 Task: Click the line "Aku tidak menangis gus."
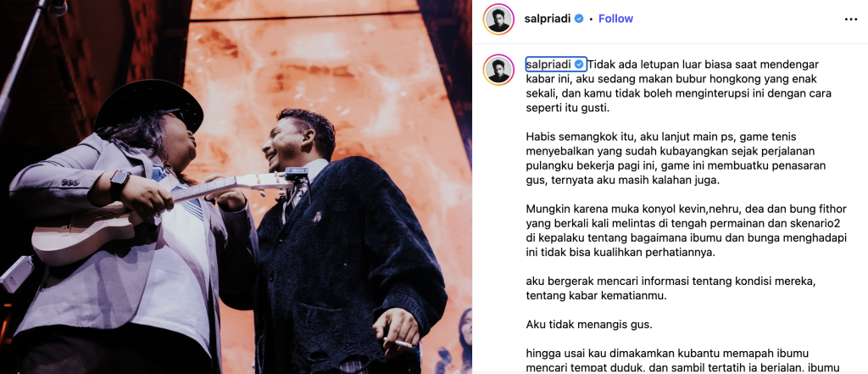(x=589, y=325)
